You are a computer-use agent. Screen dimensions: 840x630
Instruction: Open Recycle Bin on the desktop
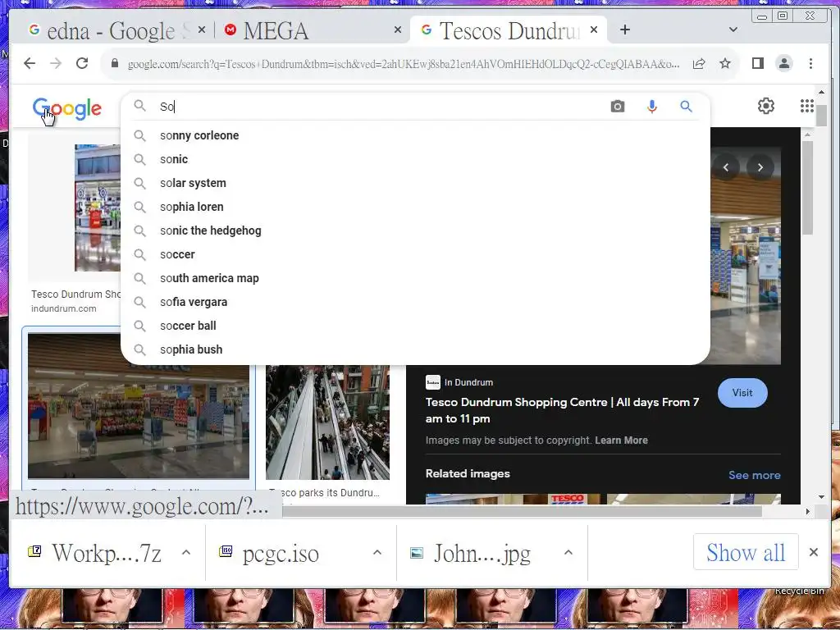tap(798, 590)
